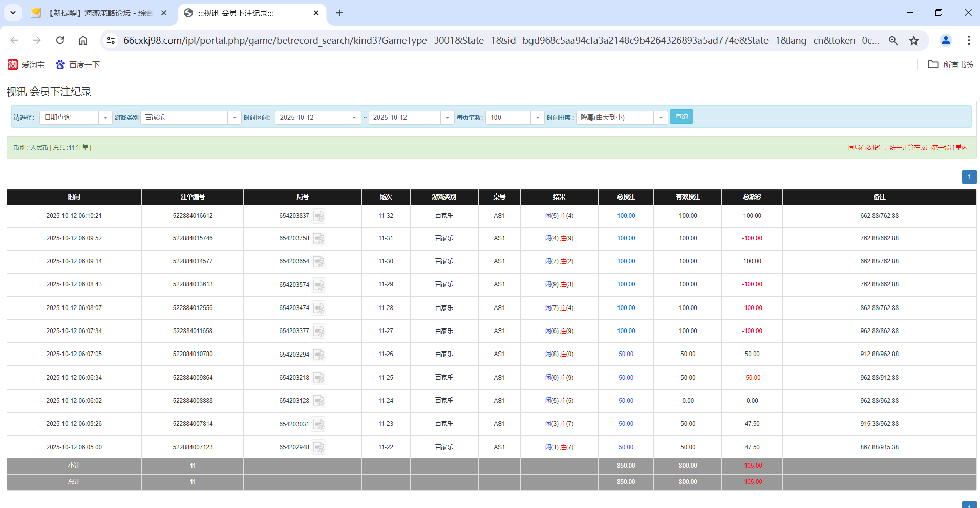Click the detail icon beside round 654203837
The width and height of the screenshot is (980, 508).
coord(318,216)
